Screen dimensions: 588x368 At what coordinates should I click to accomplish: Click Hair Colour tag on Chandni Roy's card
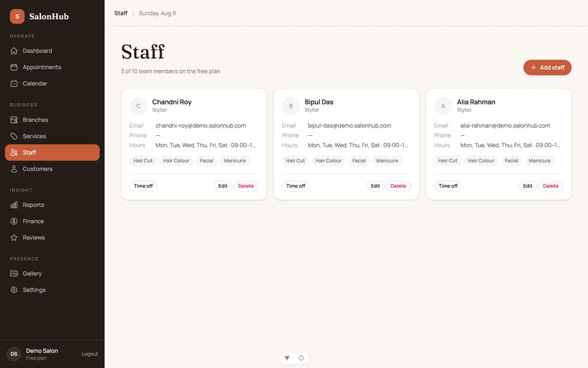(176, 161)
